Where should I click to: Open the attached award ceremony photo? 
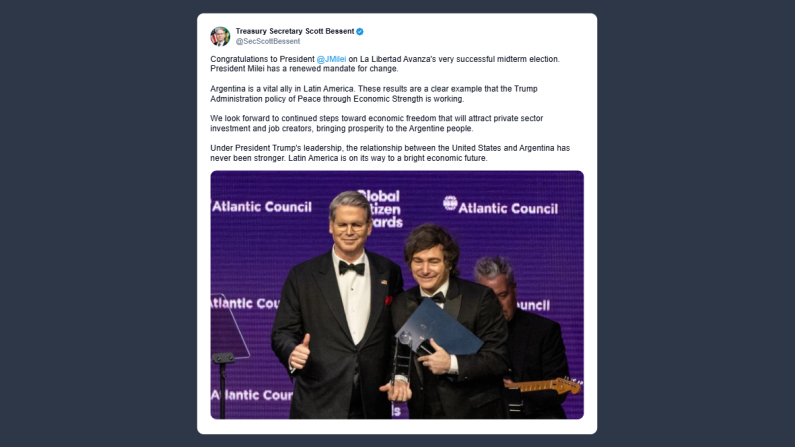(397, 294)
